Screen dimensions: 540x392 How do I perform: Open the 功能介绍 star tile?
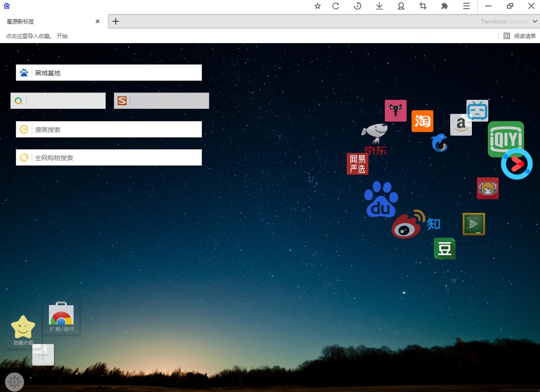pyautogui.click(x=23, y=330)
